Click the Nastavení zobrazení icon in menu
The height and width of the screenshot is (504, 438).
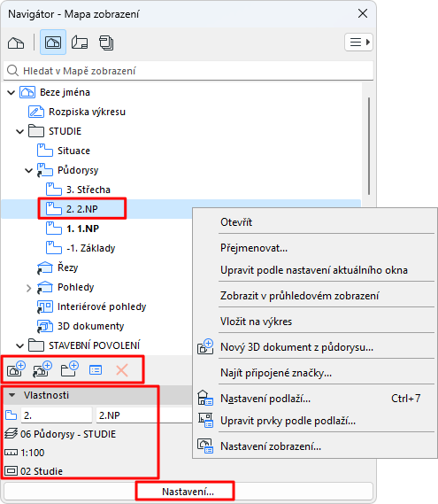coord(205,446)
